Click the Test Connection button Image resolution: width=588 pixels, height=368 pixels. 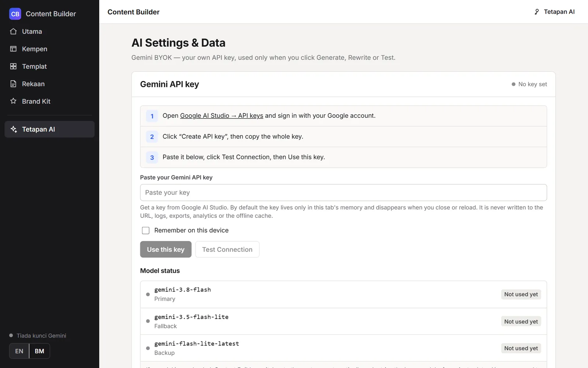(227, 250)
